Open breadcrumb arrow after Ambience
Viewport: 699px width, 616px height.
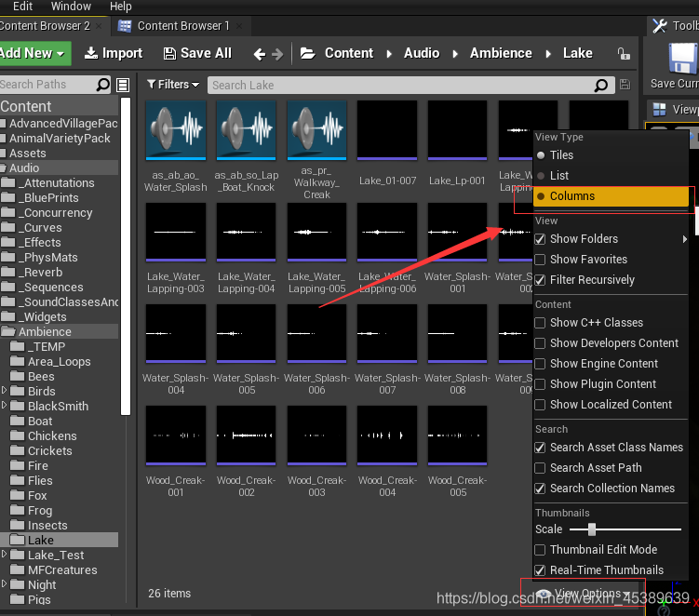point(548,54)
